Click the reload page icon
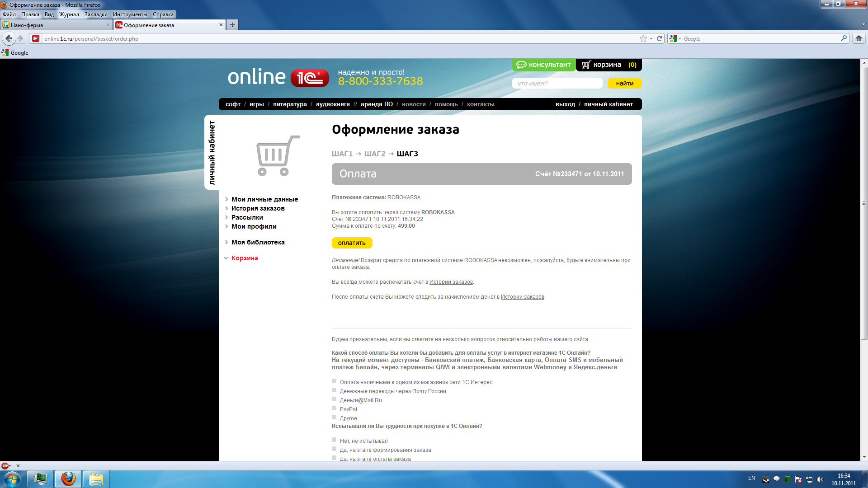Screen dimensions: 868x488 pyautogui.click(x=659, y=38)
